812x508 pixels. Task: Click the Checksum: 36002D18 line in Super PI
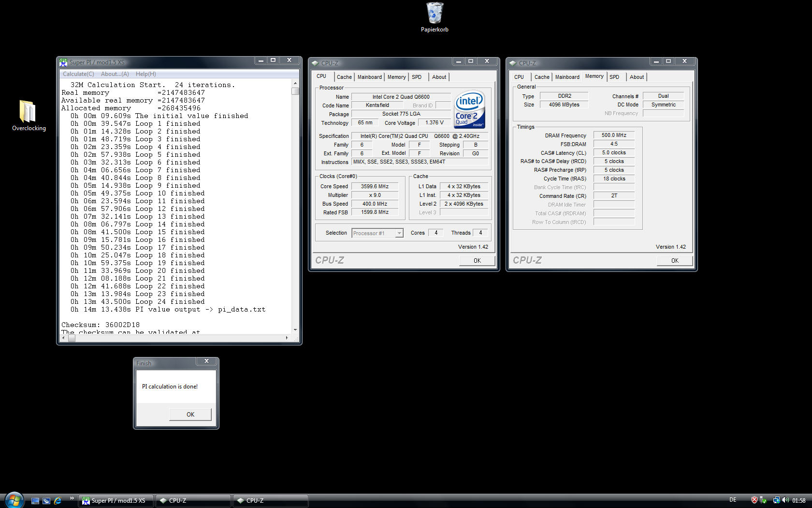point(101,325)
